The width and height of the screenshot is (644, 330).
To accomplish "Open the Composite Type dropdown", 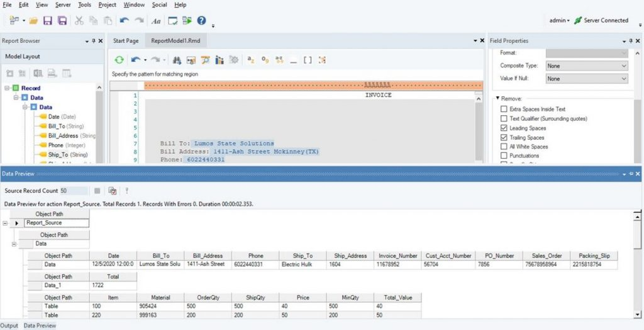I will click(586, 65).
